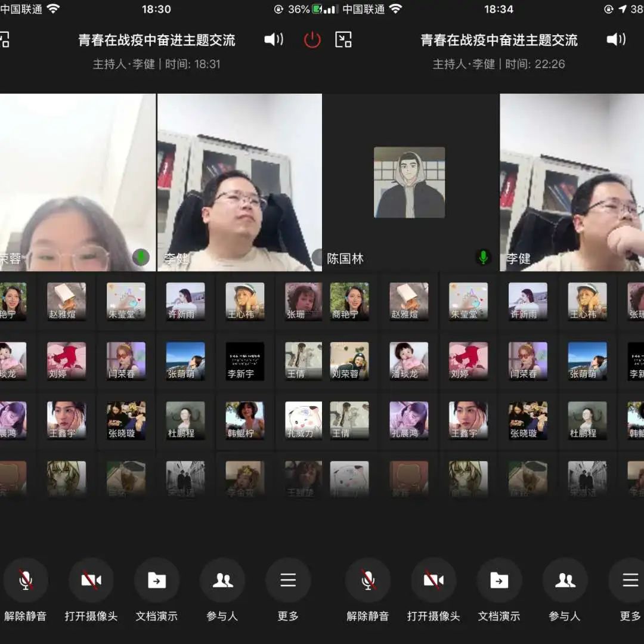Open 参与人 participants list in left screenshot
Viewport: 644px width, 644px height.
tap(222, 580)
